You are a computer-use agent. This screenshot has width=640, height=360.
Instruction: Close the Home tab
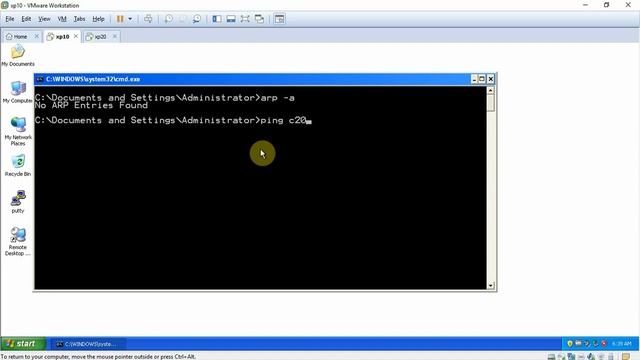(x=36, y=36)
